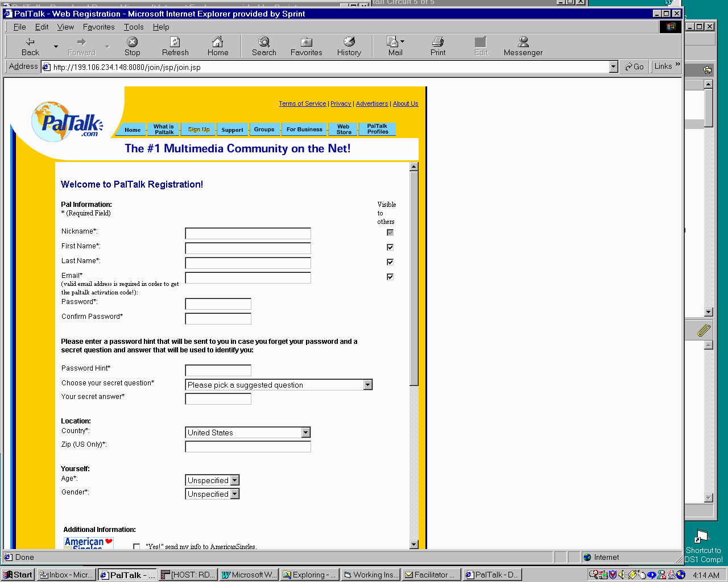
Task: Open the Help menu
Action: coord(161,27)
